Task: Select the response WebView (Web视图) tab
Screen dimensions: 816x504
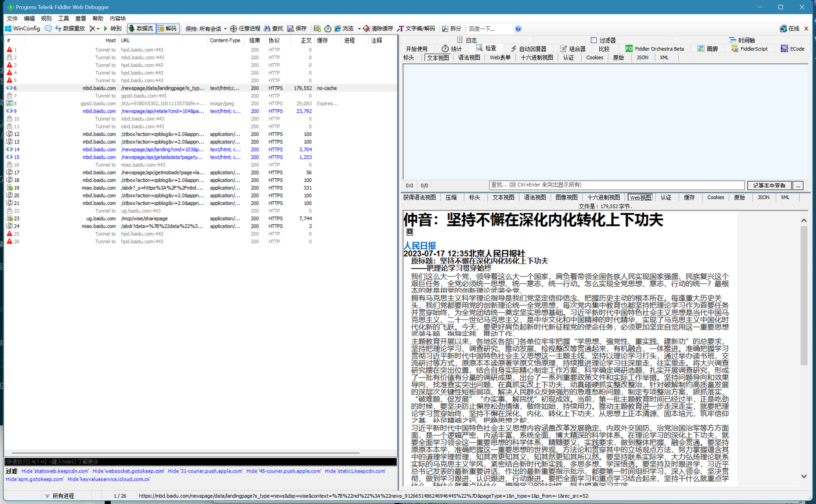Action: pos(640,197)
